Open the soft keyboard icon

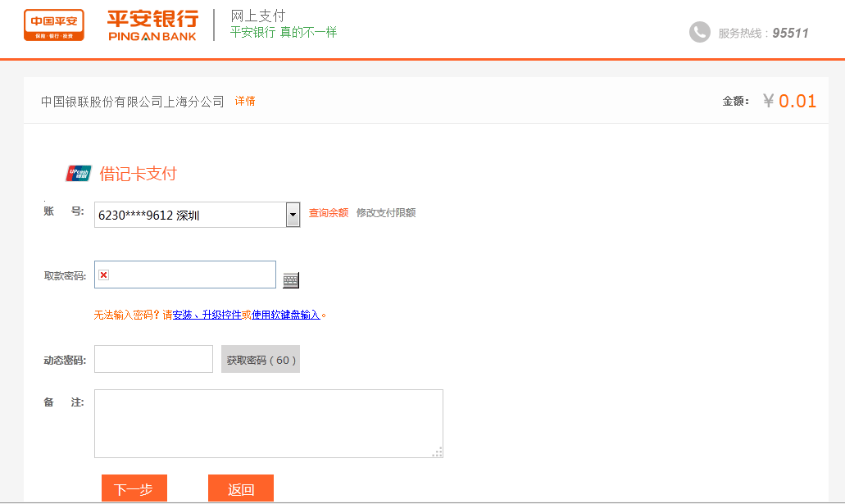tap(291, 280)
